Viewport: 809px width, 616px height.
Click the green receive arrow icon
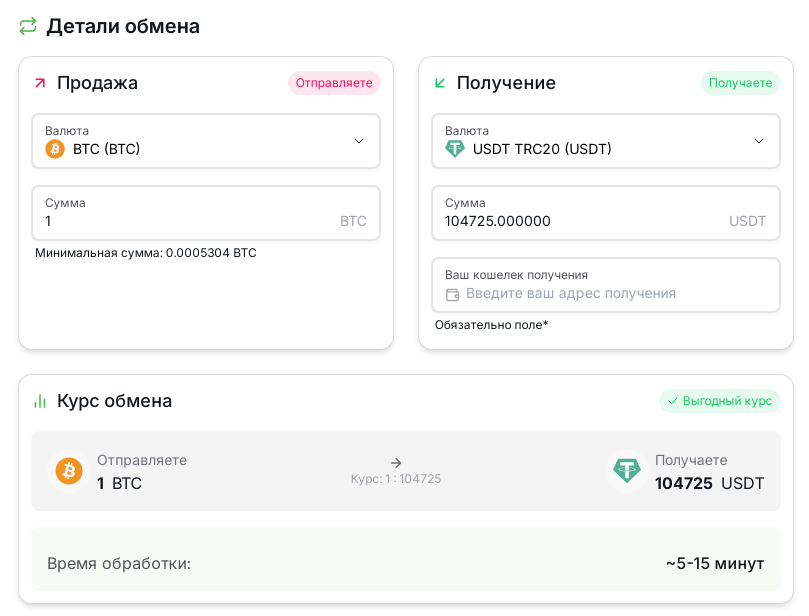[x=440, y=83]
